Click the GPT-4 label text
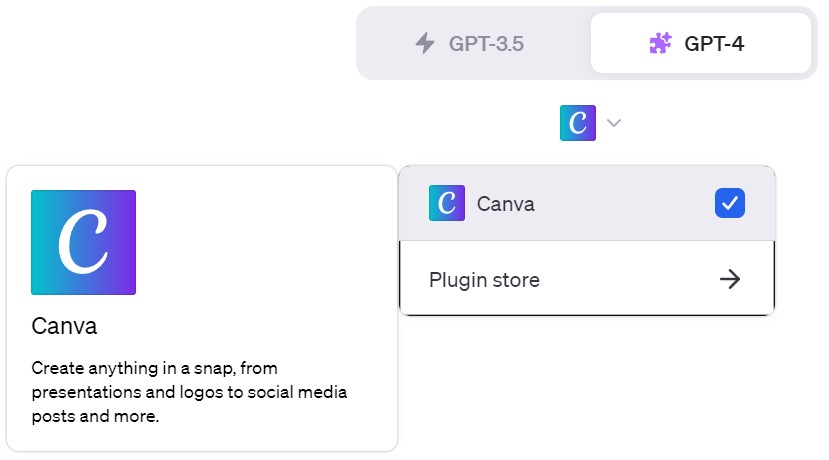The width and height of the screenshot is (829, 460). coord(714,44)
